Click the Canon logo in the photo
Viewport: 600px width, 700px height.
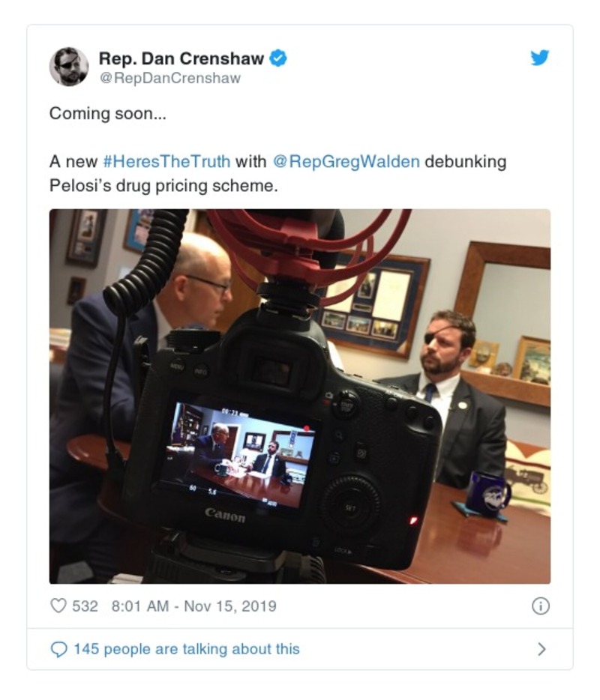coord(225,515)
